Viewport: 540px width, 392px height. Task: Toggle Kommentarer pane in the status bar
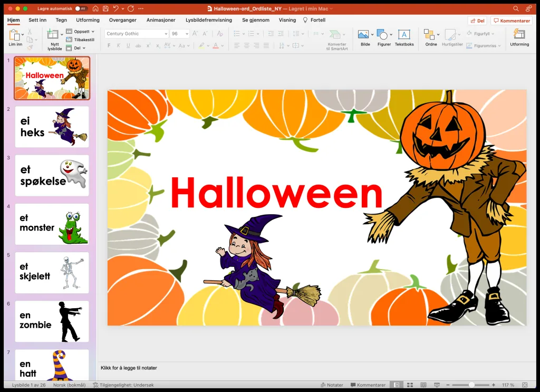tap(368, 385)
